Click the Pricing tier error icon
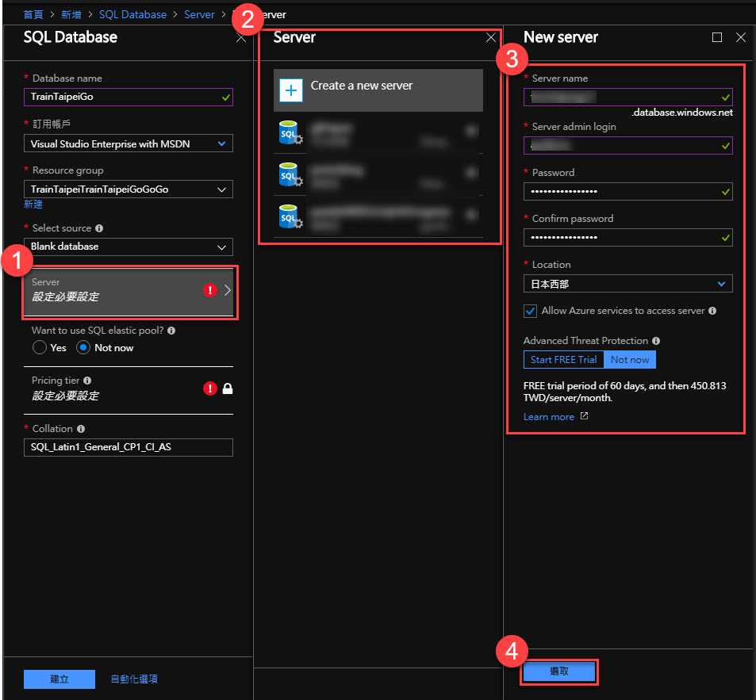Screen dimensions: 756x700 point(209,388)
